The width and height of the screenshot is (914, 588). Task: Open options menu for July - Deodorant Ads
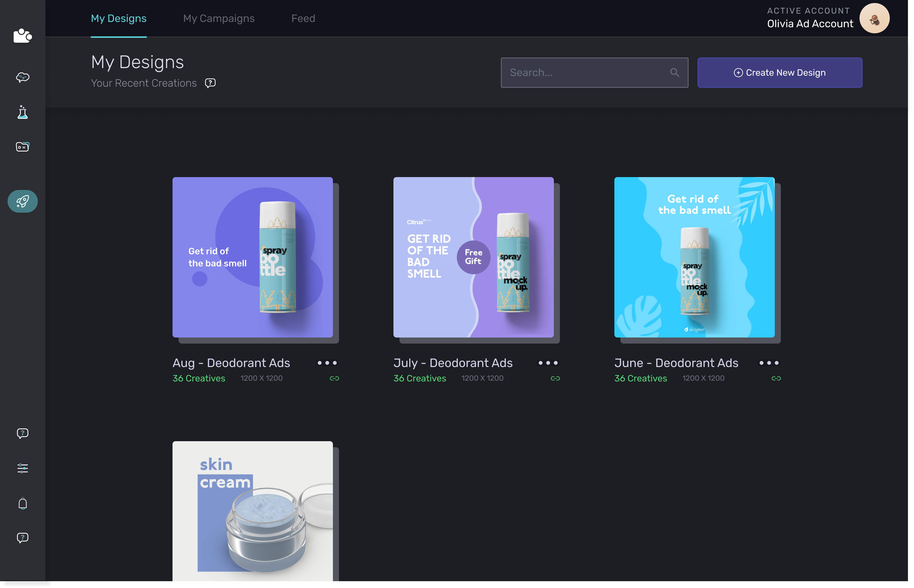coord(548,363)
